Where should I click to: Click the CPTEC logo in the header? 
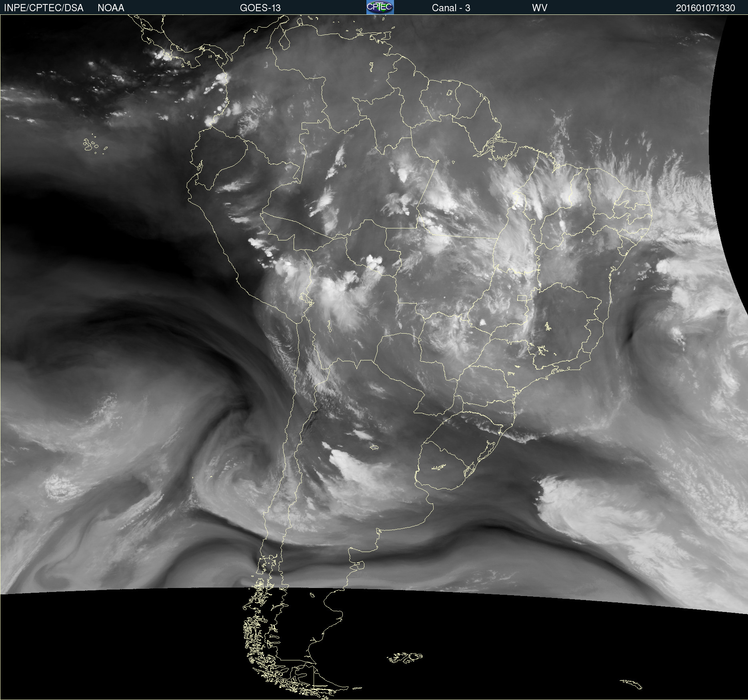pyautogui.click(x=380, y=7)
